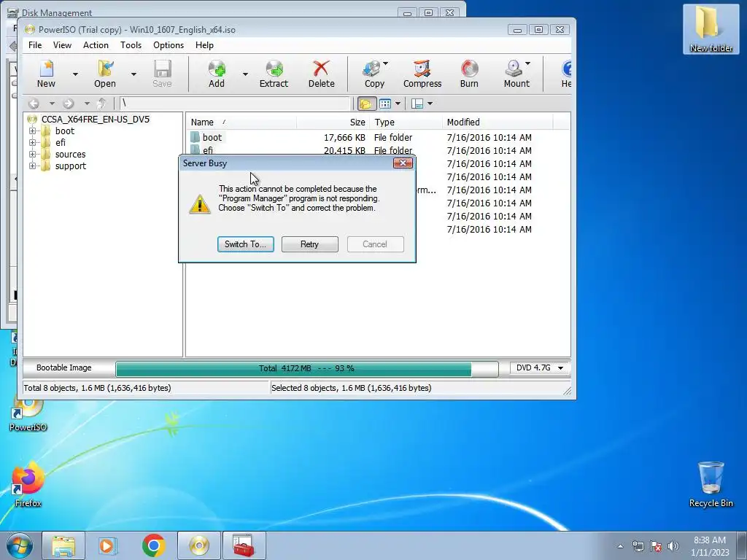
Task: Open PowerISO desktop shortcut
Action: (28, 415)
